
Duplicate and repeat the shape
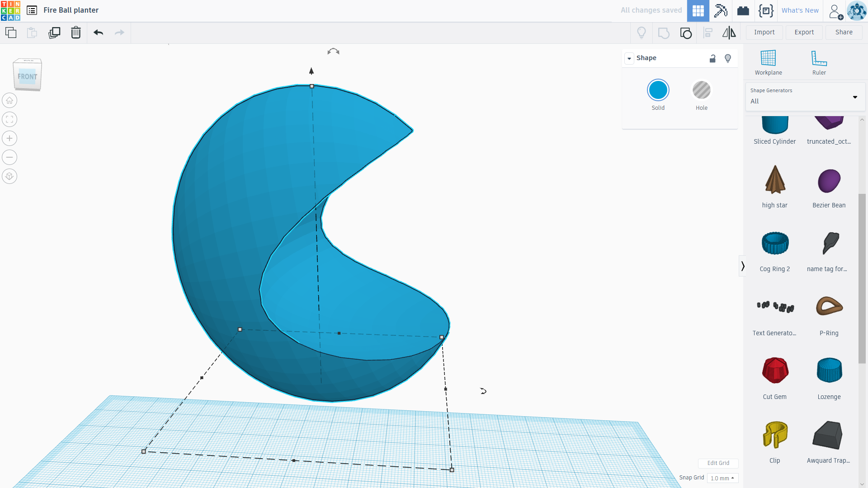click(54, 33)
